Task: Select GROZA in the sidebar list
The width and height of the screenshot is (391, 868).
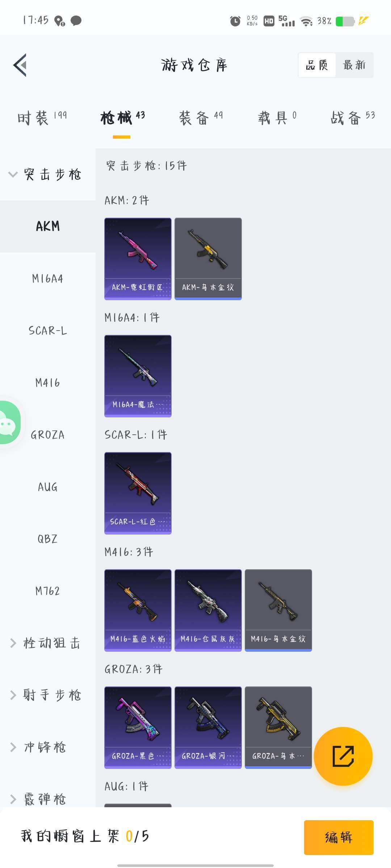Action: [48, 435]
